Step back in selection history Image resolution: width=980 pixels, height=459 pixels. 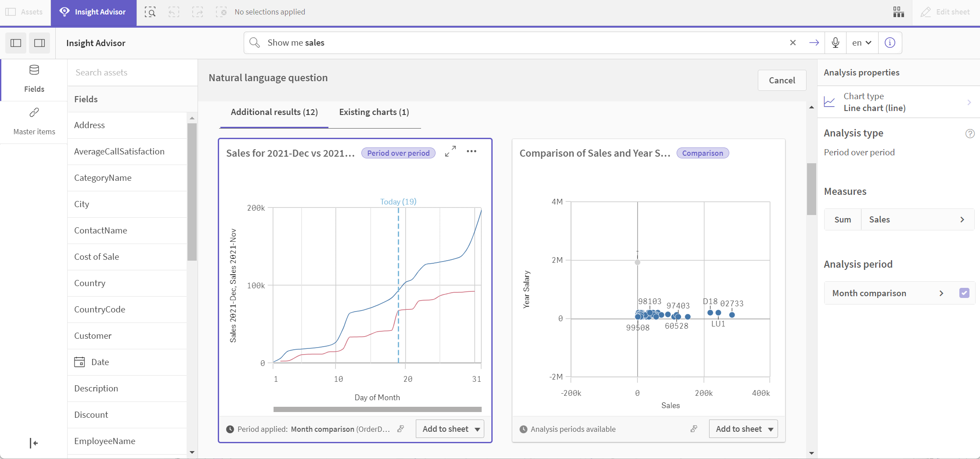point(174,12)
